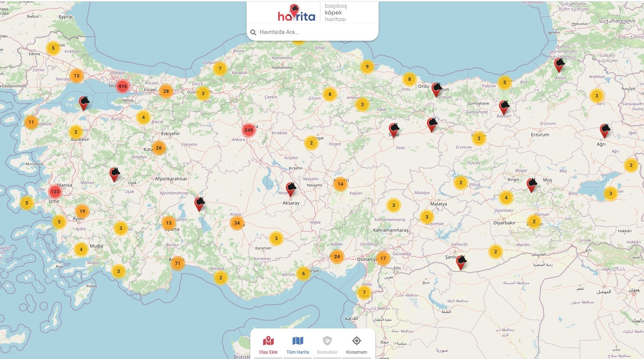Open the dog marker at Bayburt
The width and height of the screenshot is (644, 359).
[504, 107]
